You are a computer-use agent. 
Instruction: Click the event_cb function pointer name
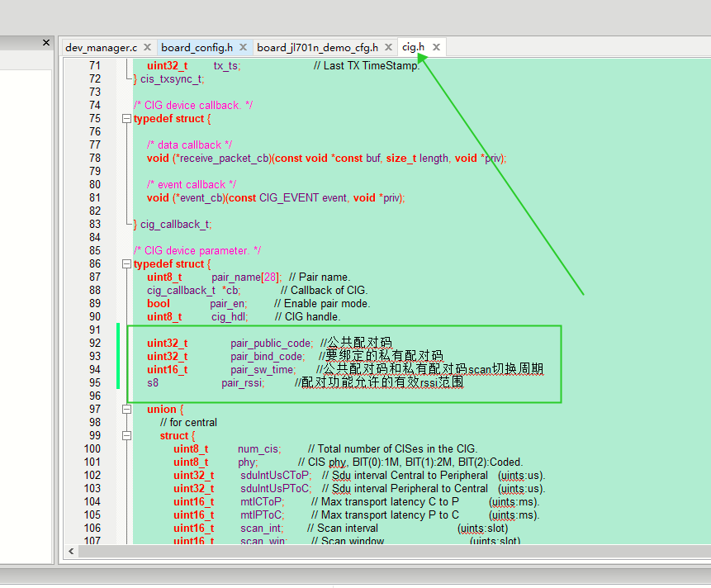click(x=201, y=198)
